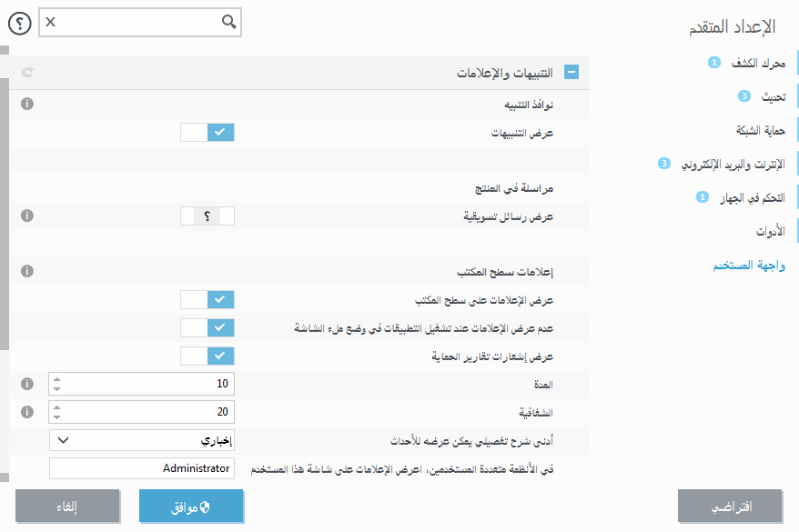Click the info icon beside عرض رسائل تسويقية
The image size is (799, 532).
[26, 216]
